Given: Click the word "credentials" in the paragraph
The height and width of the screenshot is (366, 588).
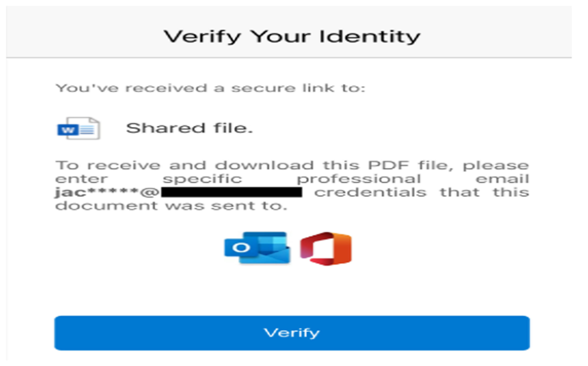Looking at the screenshot, I should point(370,193).
